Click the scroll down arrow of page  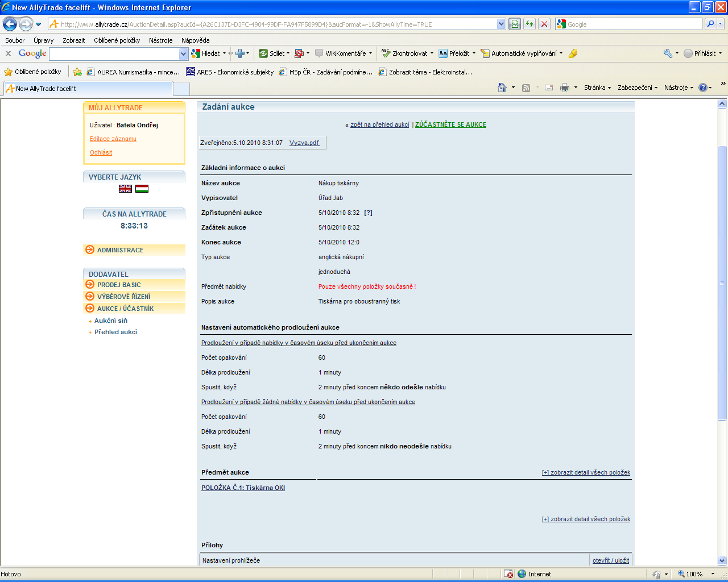tap(722, 560)
